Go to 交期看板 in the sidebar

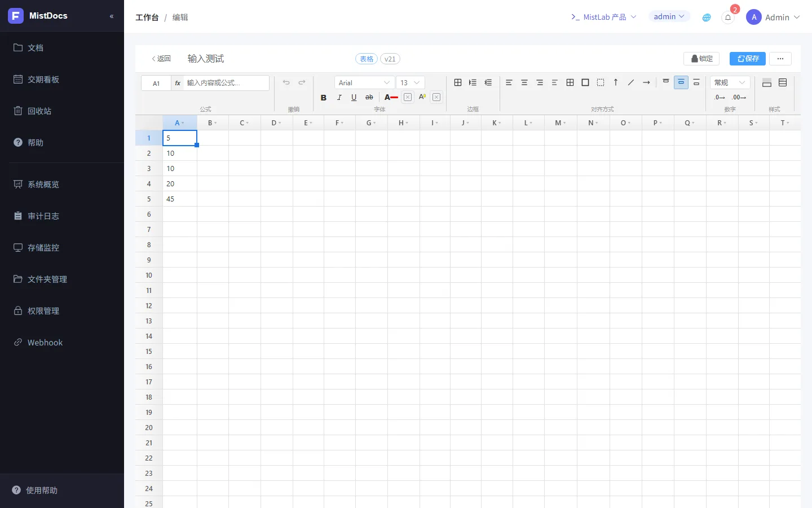(x=62, y=80)
